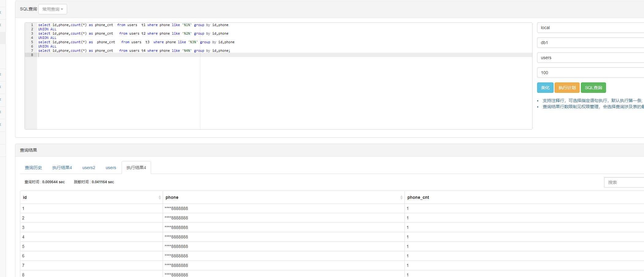Screen dimensions: 644x277
Task: Click the hint starting with 查询结果行数限制
Action: (x=593, y=107)
